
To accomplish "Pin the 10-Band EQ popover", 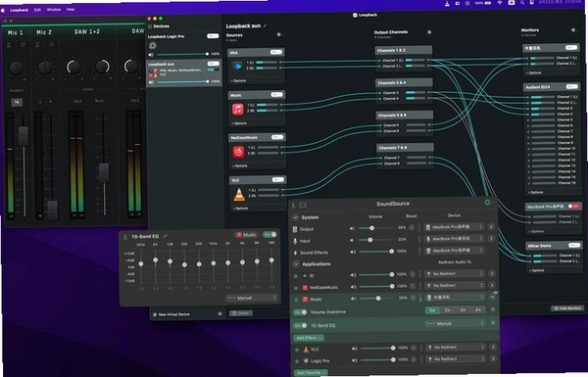I will (124, 237).
